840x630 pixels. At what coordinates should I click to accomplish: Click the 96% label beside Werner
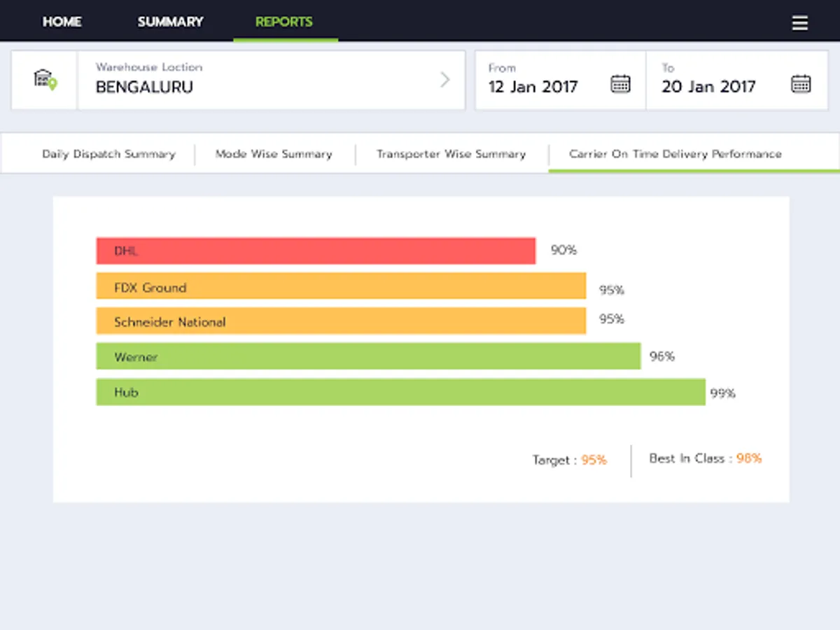[x=662, y=356]
